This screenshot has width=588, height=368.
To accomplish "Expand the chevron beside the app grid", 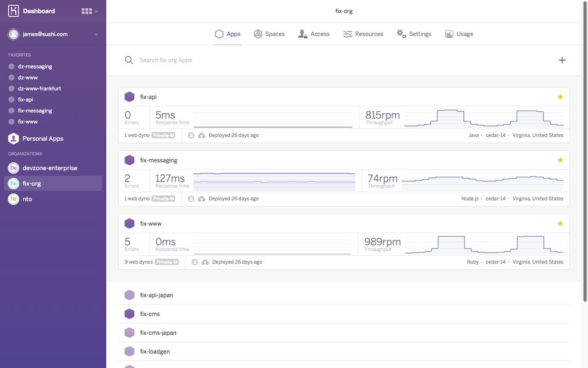I will [96, 11].
